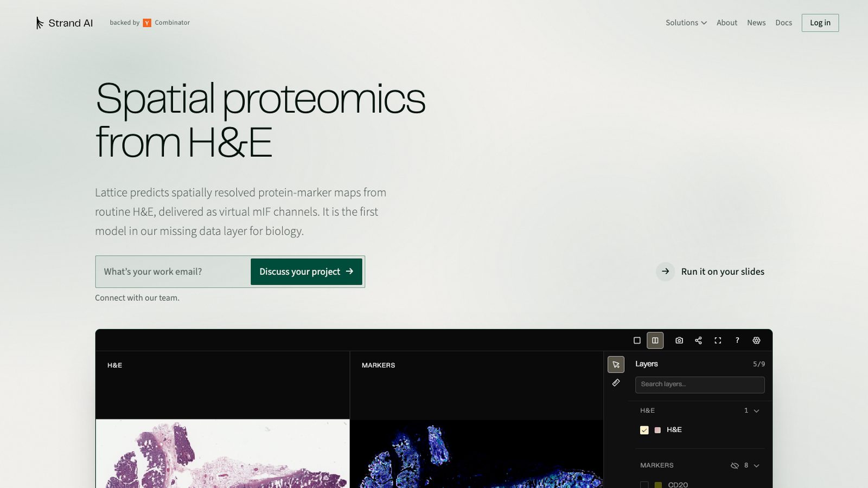Image resolution: width=868 pixels, height=488 pixels.
Task: Select the pointer cursor tool
Action: [616, 364]
